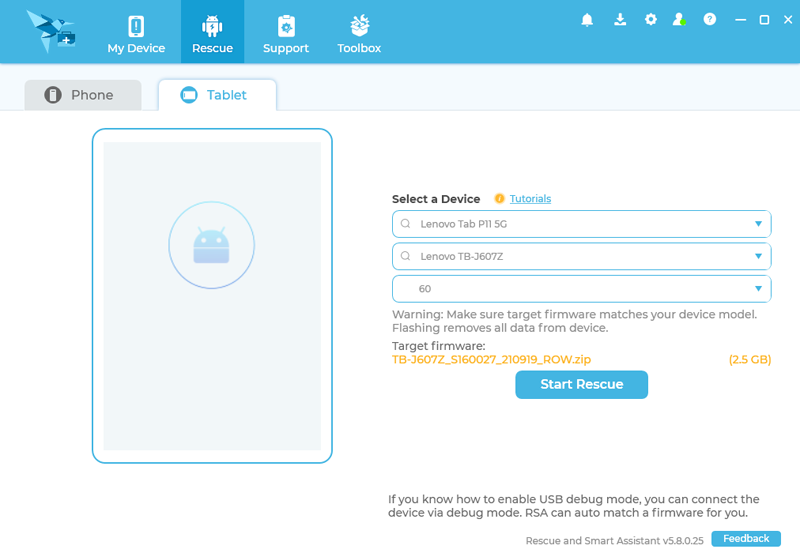Click the Rescue and Smart Assistant v5.8.0.25 version text
This screenshot has height=553, width=800.
click(x=614, y=540)
